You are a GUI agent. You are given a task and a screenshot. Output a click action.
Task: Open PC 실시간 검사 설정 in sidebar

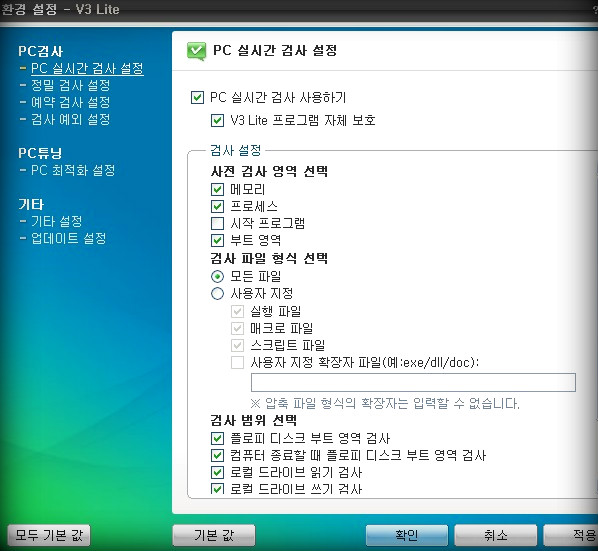[x=87, y=68]
